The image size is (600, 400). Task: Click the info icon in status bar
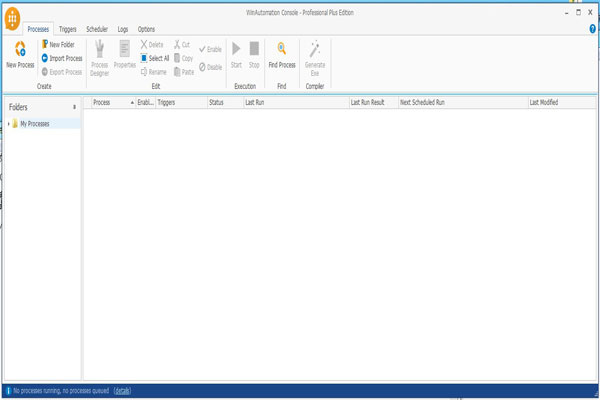8,391
